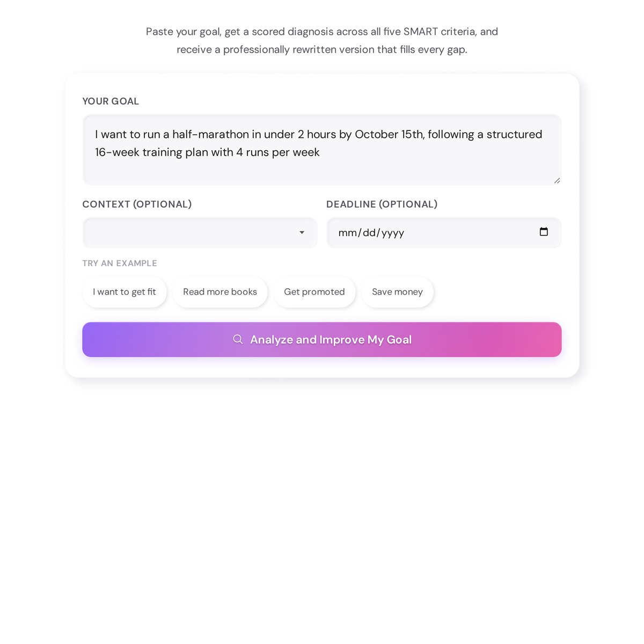This screenshot has height=644, width=644.
Task: Click the mm/dd/yyyy deadline input
Action: 429,232
